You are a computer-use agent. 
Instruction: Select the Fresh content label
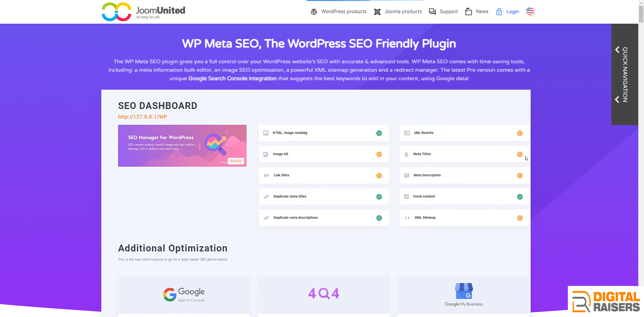tap(424, 197)
